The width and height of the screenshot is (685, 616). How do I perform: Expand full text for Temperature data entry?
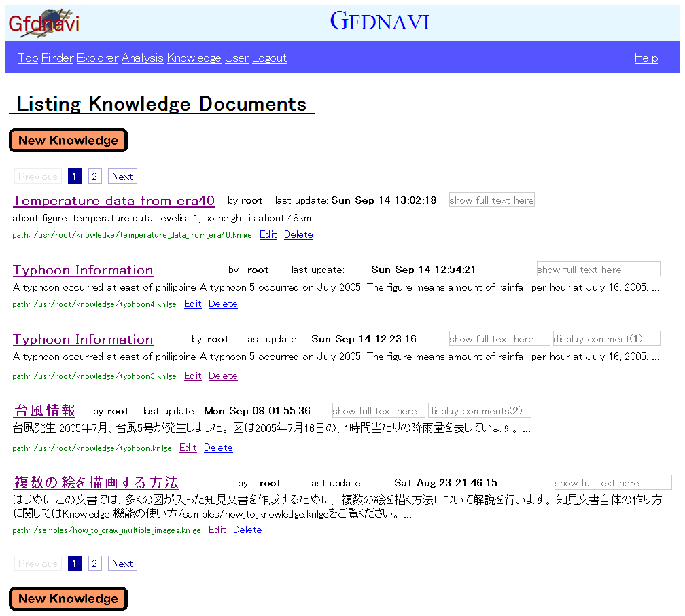(x=491, y=200)
